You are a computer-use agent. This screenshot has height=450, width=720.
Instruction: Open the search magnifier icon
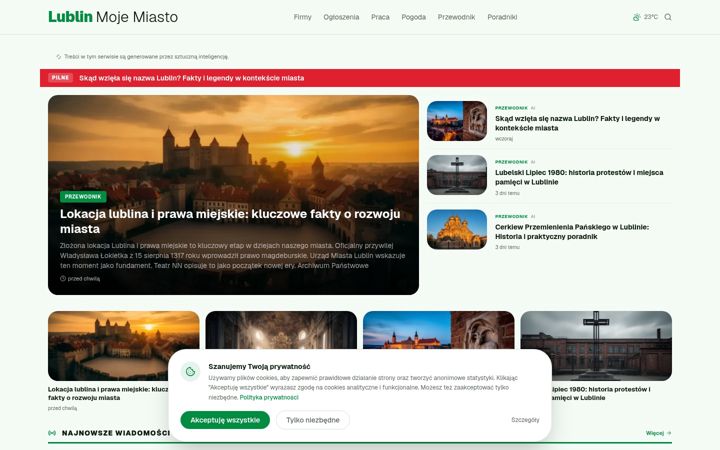(x=668, y=17)
